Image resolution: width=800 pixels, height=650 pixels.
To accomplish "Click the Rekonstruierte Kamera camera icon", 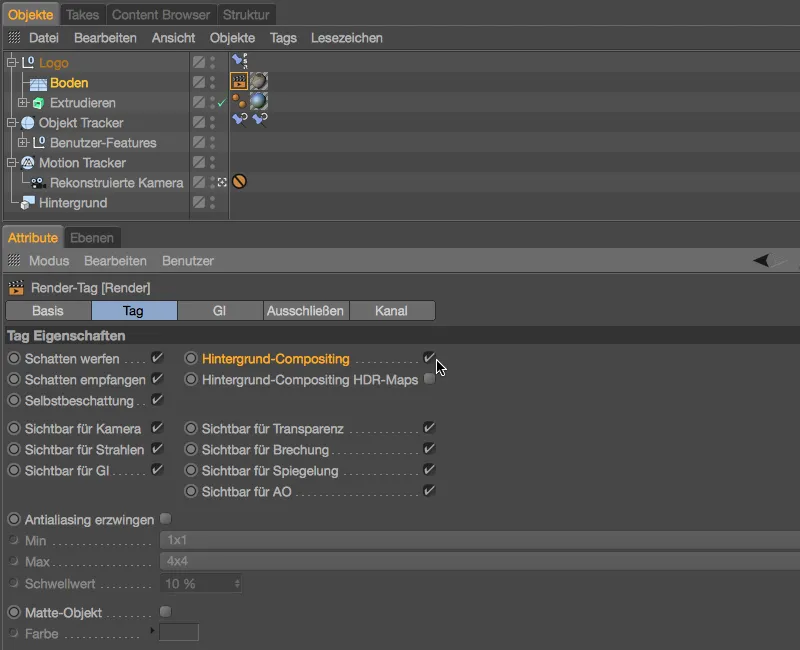I will (38, 183).
